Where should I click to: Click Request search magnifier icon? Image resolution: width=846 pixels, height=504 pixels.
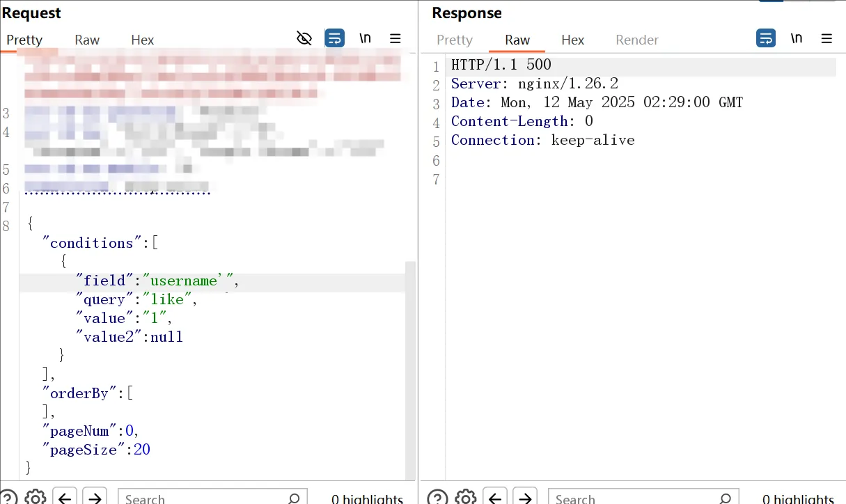point(294,498)
